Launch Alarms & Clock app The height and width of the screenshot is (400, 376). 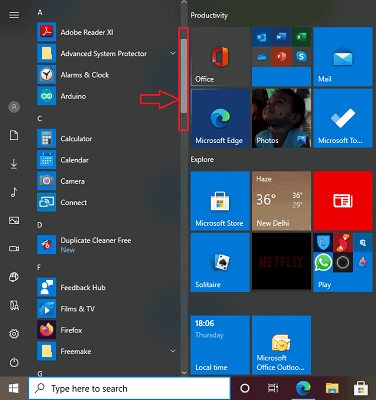pyautogui.click(x=107, y=75)
